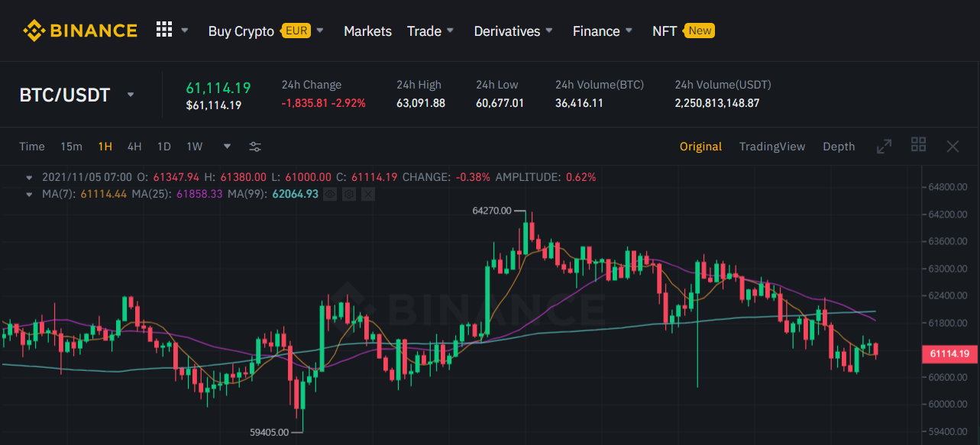Screen dimensions: 980x445
Task: Click the New badge beside NFT
Action: pyautogui.click(x=700, y=31)
